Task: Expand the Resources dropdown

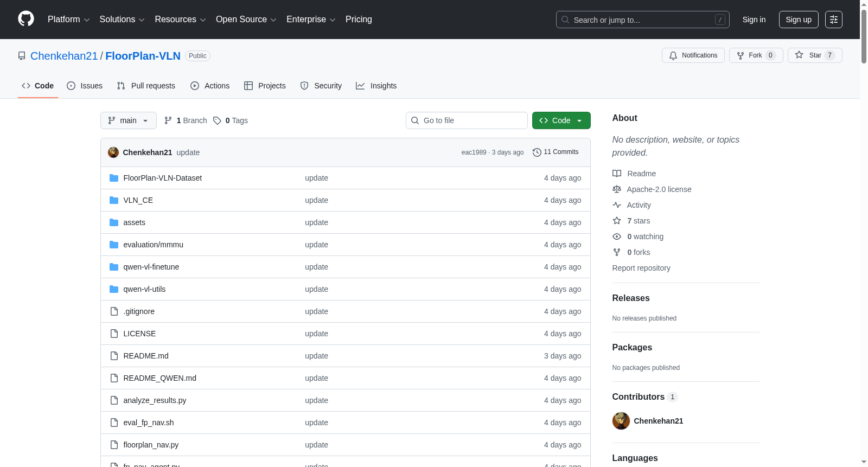Action: [180, 20]
